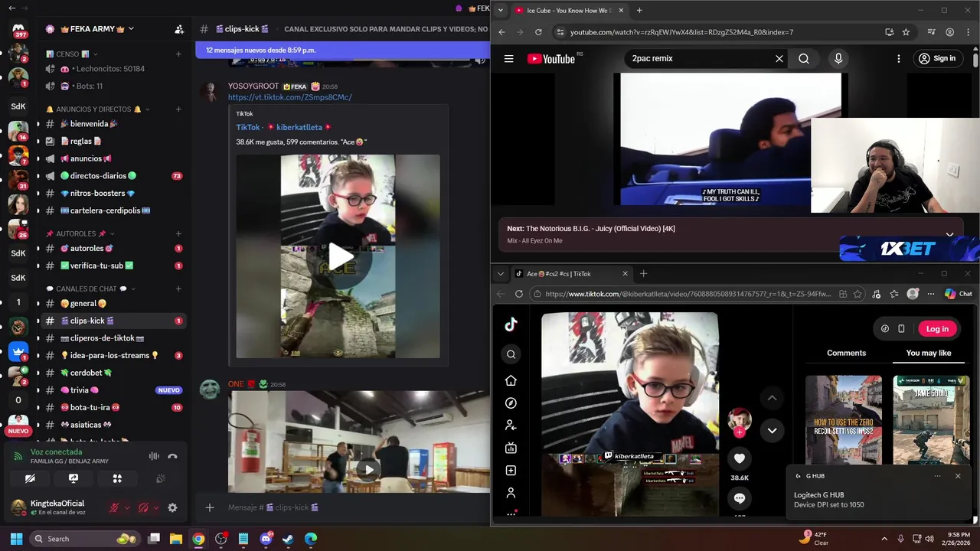Image resolution: width=980 pixels, height=551 pixels.
Task: Click Log in button on TikTok
Action: coord(937,329)
